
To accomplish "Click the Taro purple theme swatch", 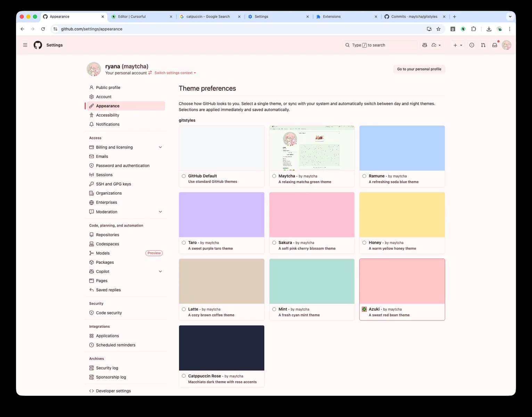I will point(222,215).
